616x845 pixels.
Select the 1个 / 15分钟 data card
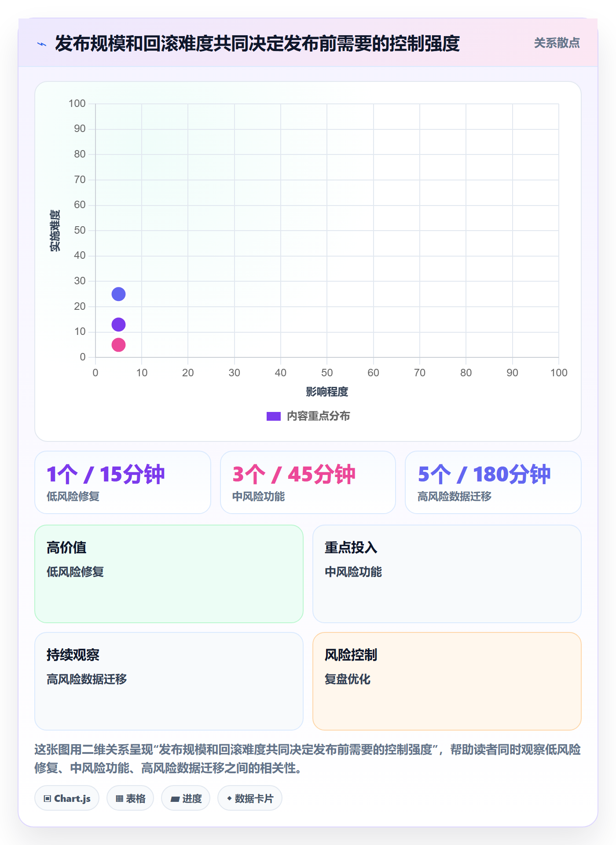pyautogui.click(x=123, y=482)
